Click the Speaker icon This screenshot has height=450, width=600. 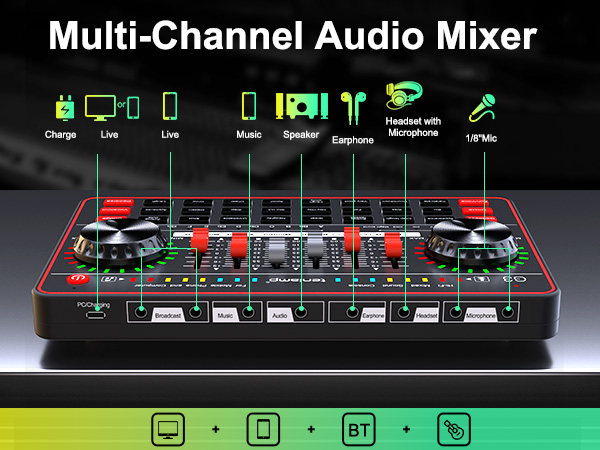point(302,106)
